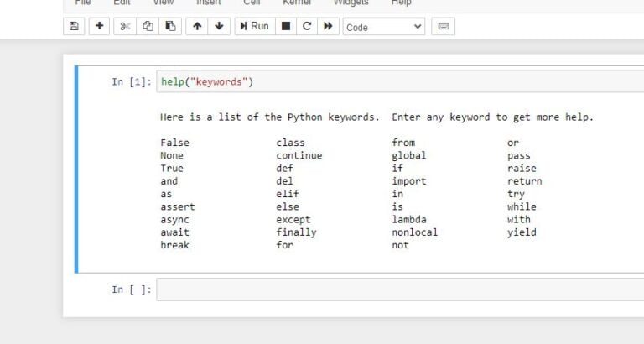Move selected cell up arrow
This screenshot has height=344, width=644.
click(x=197, y=26)
